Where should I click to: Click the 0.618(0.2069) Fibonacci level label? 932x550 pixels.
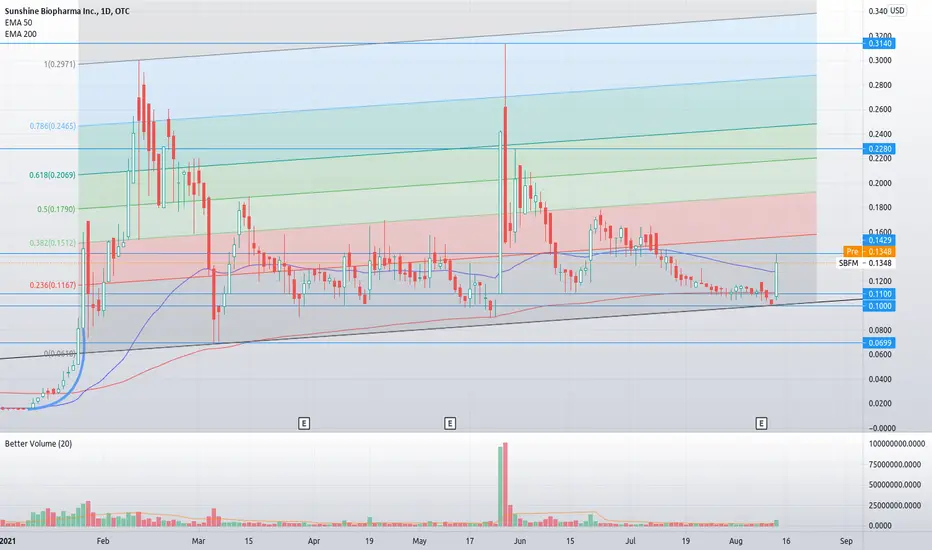click(x=53, y=175)
